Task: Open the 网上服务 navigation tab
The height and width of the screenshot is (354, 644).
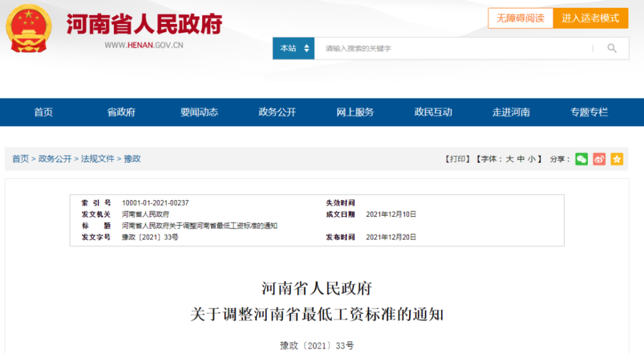Action: pyautogui.click(x=355, y=112)
